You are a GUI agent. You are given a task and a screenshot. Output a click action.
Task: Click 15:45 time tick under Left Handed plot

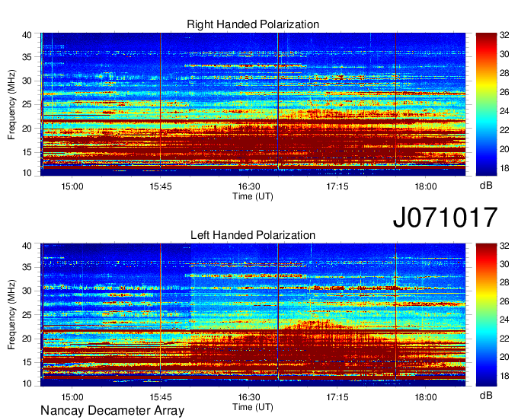click(x=161, y=397)
